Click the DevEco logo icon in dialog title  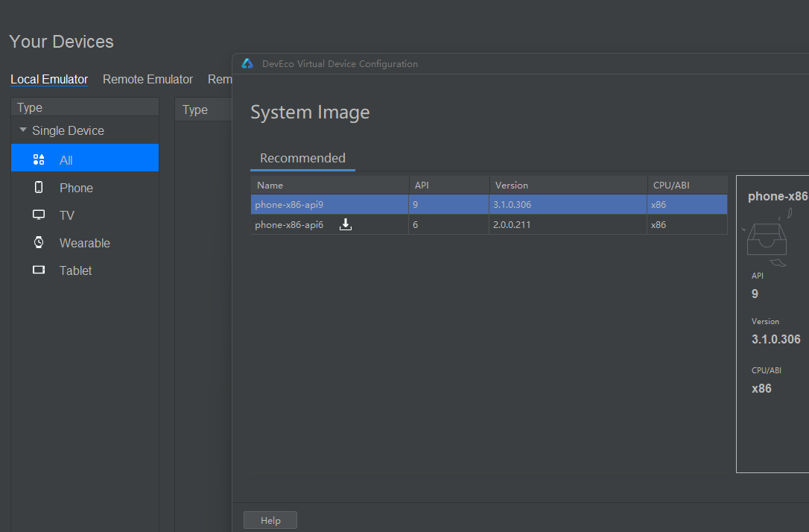click(x=247, y=63)
